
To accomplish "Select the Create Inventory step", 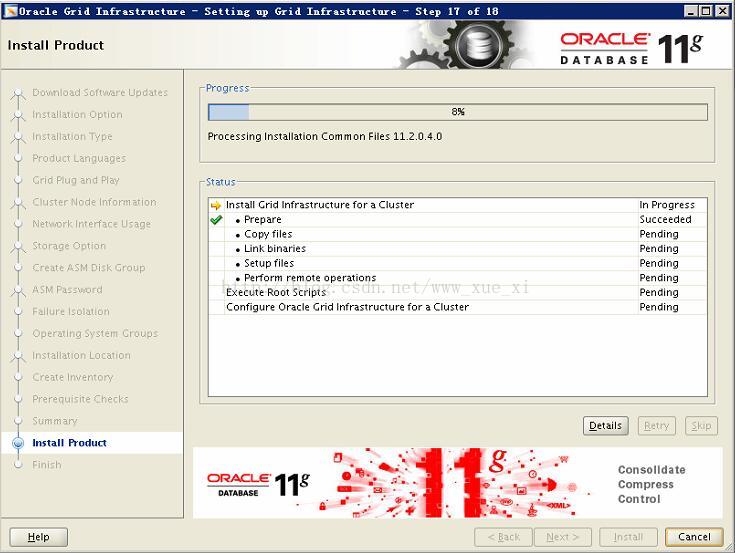I will 73,377.
